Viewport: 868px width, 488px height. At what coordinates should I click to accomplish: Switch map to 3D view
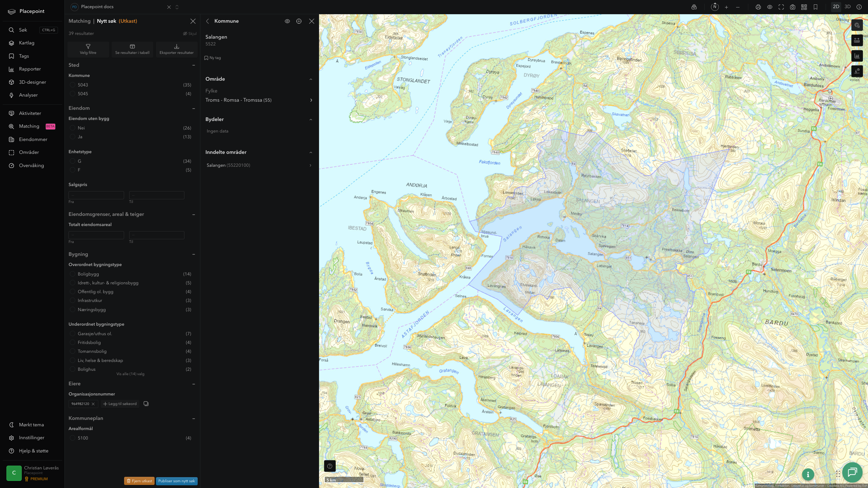click(x=848, y=7)
